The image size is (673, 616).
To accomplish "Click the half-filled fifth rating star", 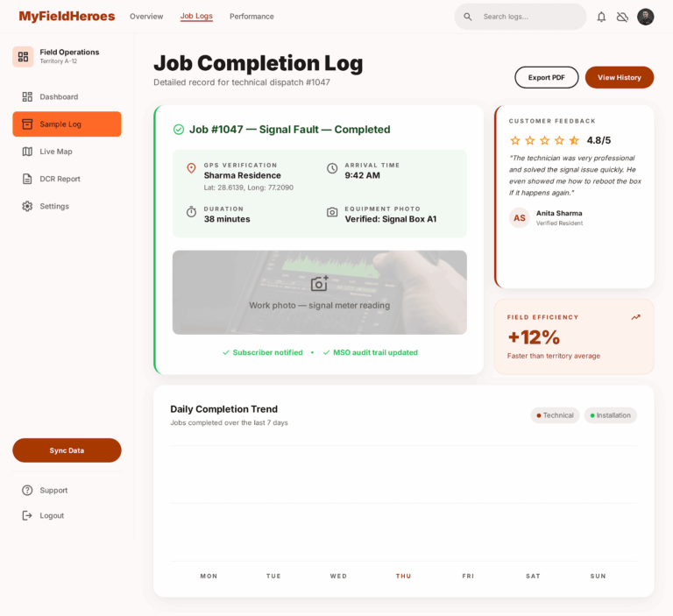I will (x=574, y=140).
